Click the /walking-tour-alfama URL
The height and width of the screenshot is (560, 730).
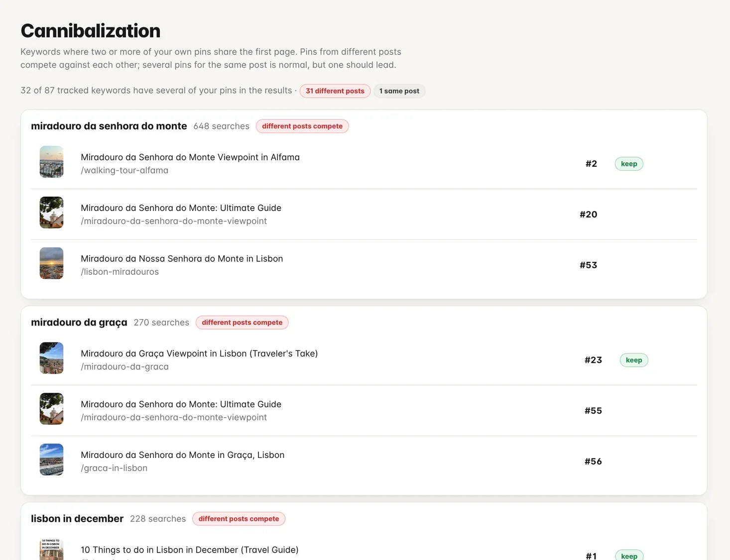point(124,170)
